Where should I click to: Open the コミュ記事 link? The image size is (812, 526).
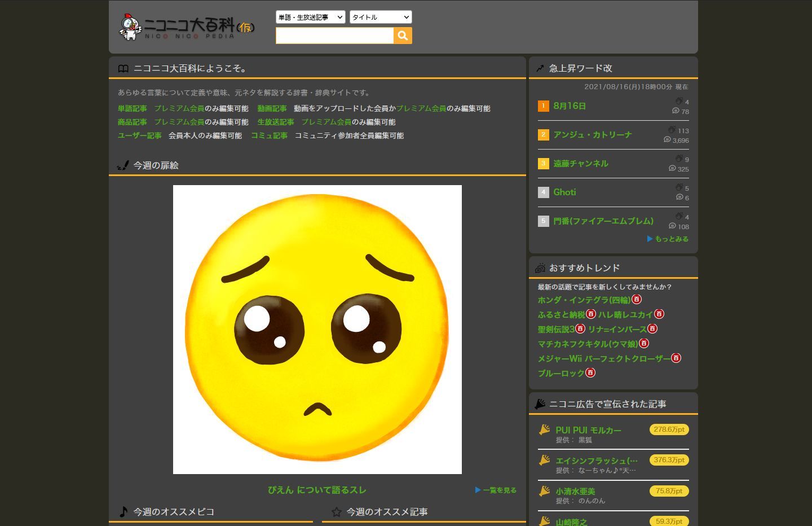[x=270, y=135]
